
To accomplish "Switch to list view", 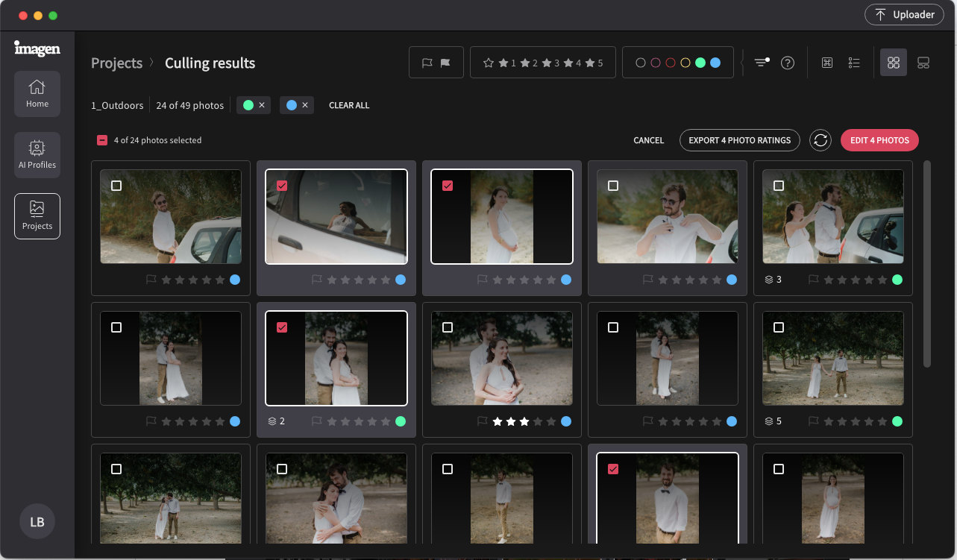I will coord(854,63).
